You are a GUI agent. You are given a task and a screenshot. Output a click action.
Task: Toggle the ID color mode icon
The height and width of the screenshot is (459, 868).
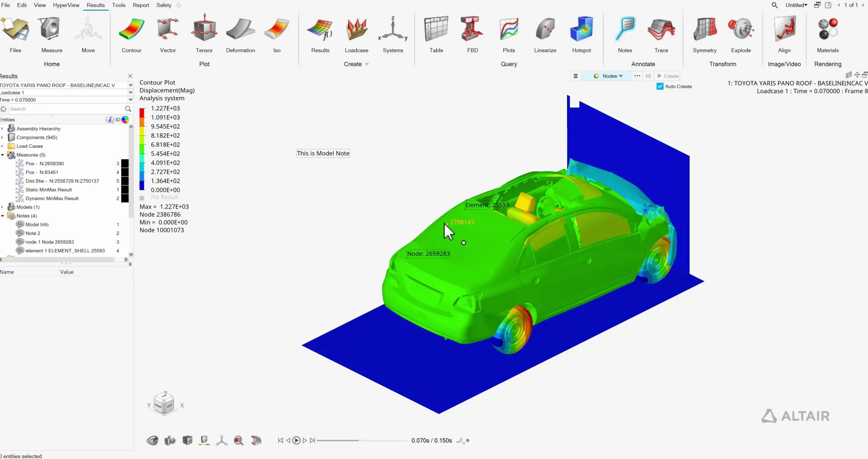125,120
